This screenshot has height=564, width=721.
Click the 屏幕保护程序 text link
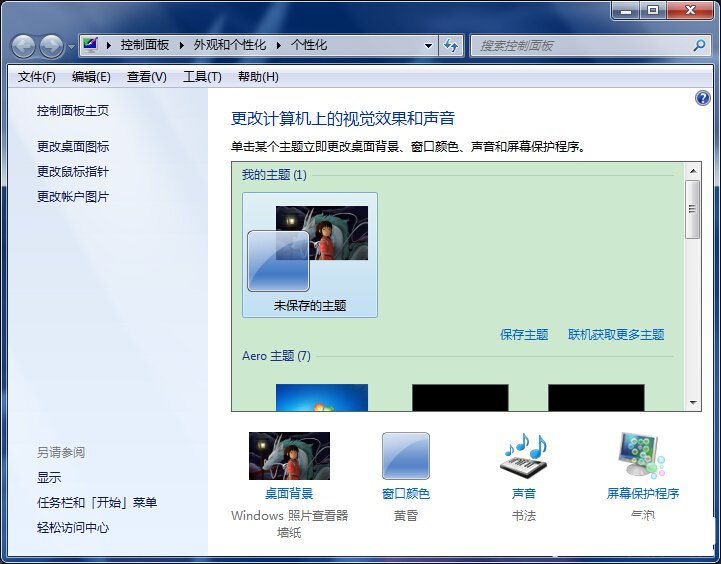point(643,494)
